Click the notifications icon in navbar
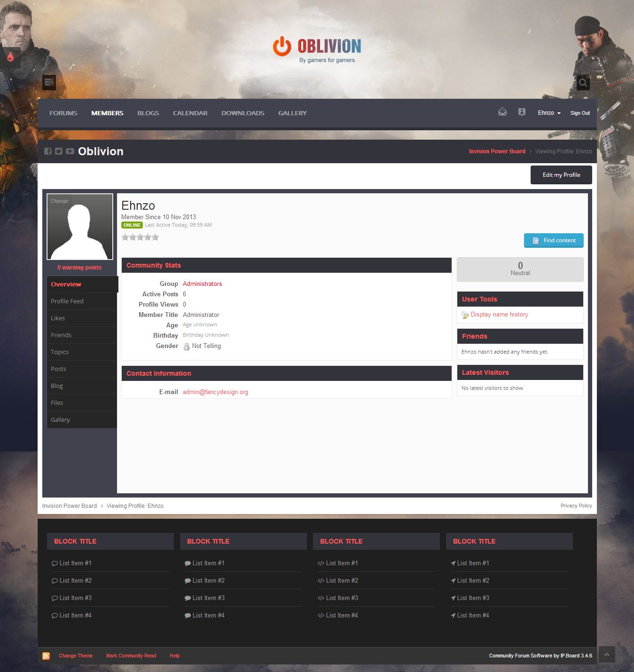Screen dimensions: 634x672 (522, 112)
